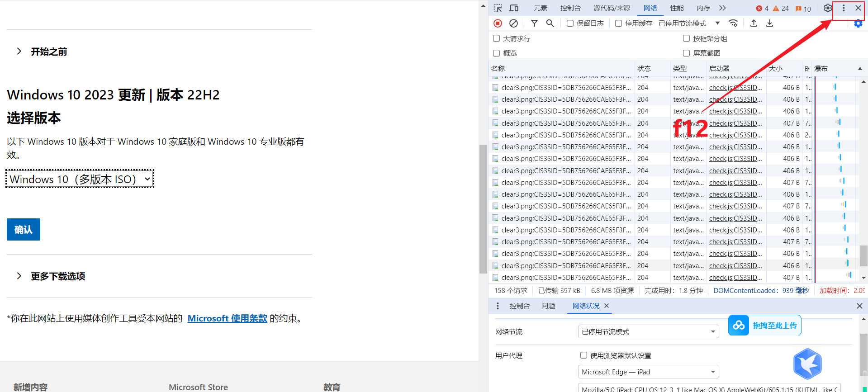
Task: Open the drawer 问题 tab
Action: point(548,306)
